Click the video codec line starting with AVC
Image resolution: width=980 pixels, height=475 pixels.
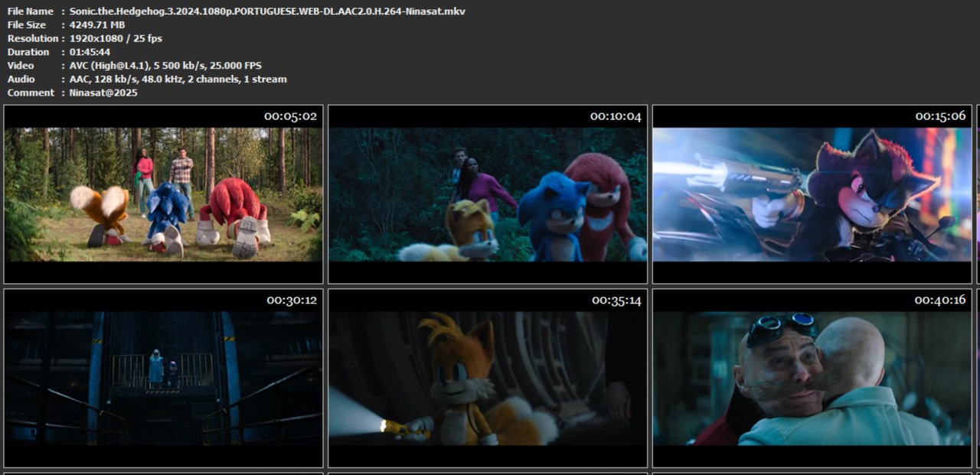165,66
